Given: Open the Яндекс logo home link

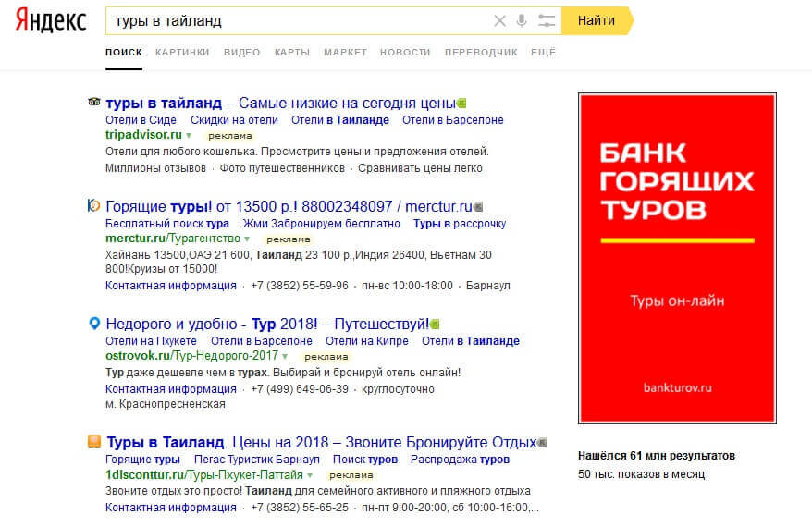Looking at the screenshot, I should [x=50, y=20].
